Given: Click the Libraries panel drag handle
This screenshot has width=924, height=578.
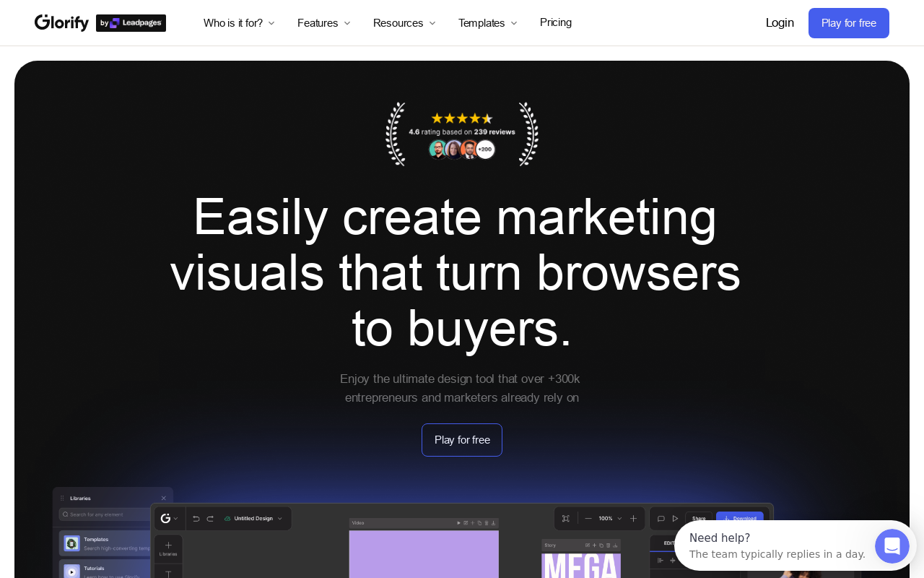Looking at the screenshot, I should point(62,498).
